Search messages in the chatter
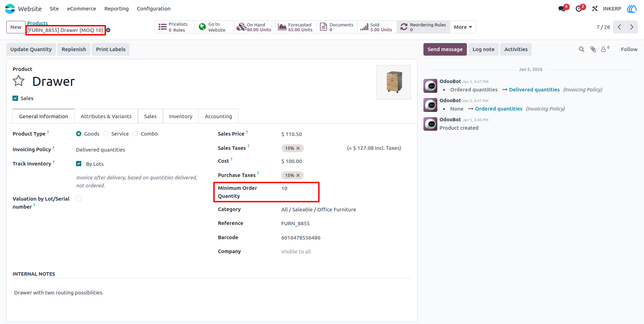The width and height of the screenshot is (644, 324). (581, 49)
